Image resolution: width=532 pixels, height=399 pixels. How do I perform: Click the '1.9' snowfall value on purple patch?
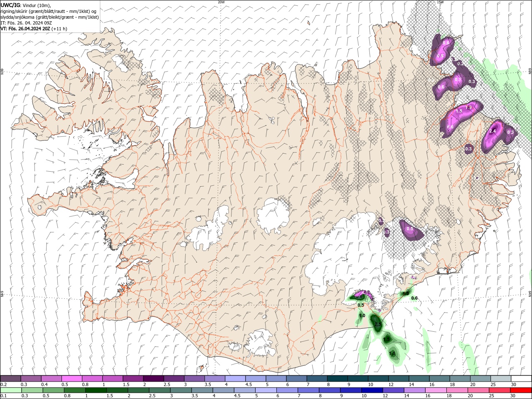click(469, 107)
